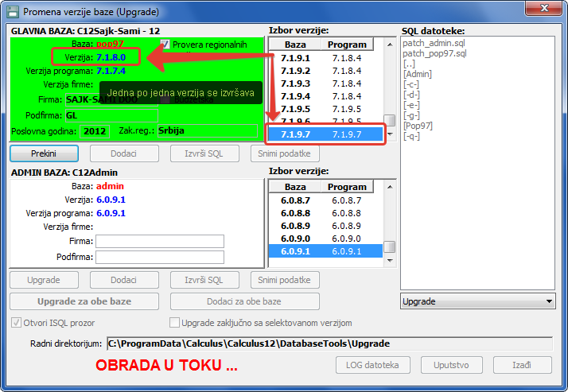This screenshot has height=392, width=568.
Task: Exit using the Izađi button
Action: 522,365
